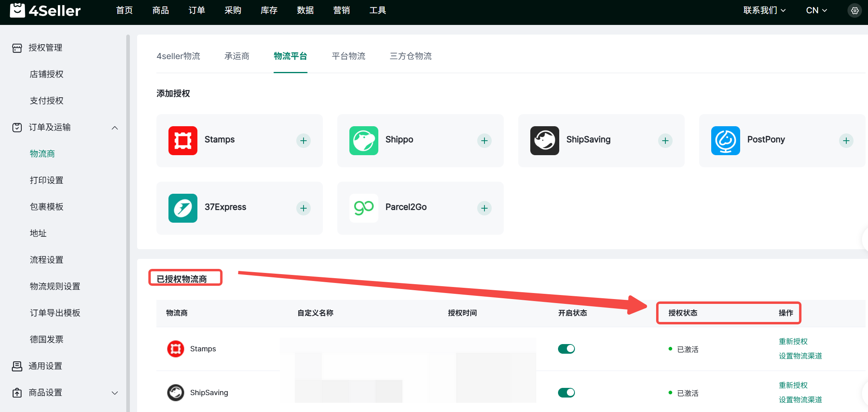
Task: Click 设置物流渠道 for ShipSaving
Action: pyautogui.click(x=800, y=400)
